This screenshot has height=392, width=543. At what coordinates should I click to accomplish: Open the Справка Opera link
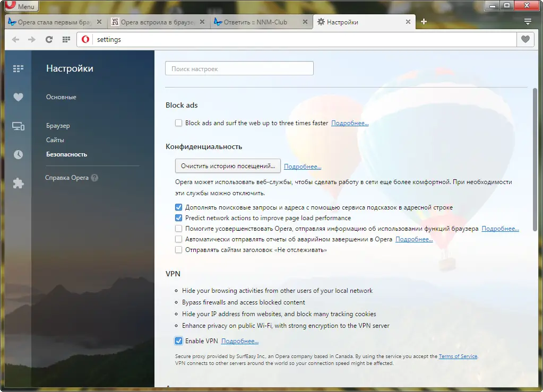[67, 178]
